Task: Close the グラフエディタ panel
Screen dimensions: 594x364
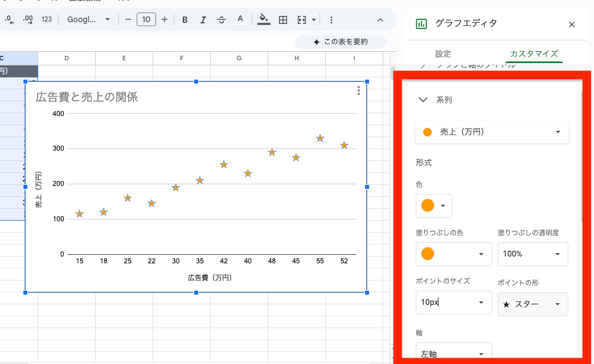Action: (572, 24)
